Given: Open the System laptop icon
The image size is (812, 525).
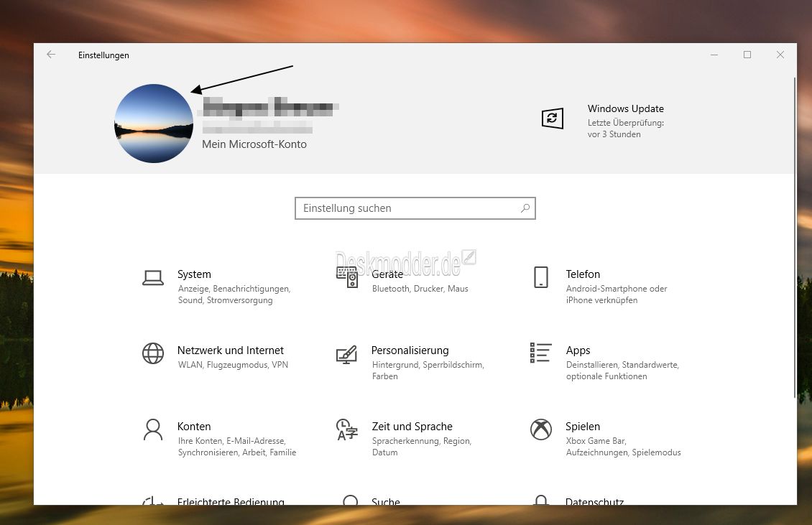Looking at the screenshot, I should pyautogui.click(x=153, y=278).
